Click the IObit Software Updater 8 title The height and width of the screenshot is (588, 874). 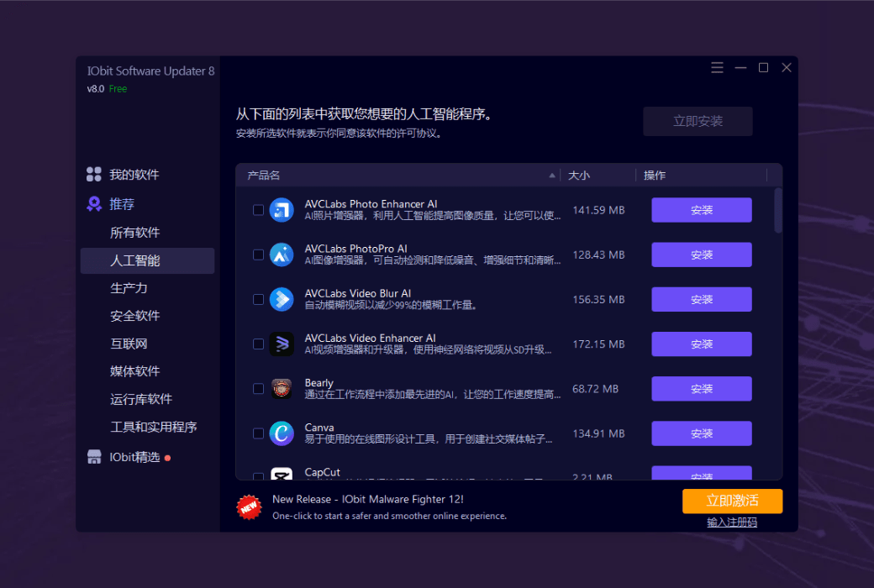(150, 71)
